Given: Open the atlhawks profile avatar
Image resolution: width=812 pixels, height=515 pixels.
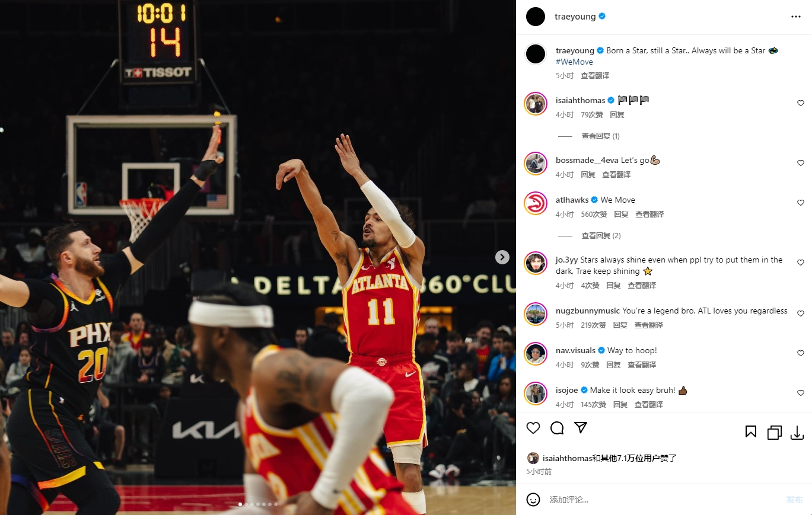Looking at the screenshot, I should (536, 203).
